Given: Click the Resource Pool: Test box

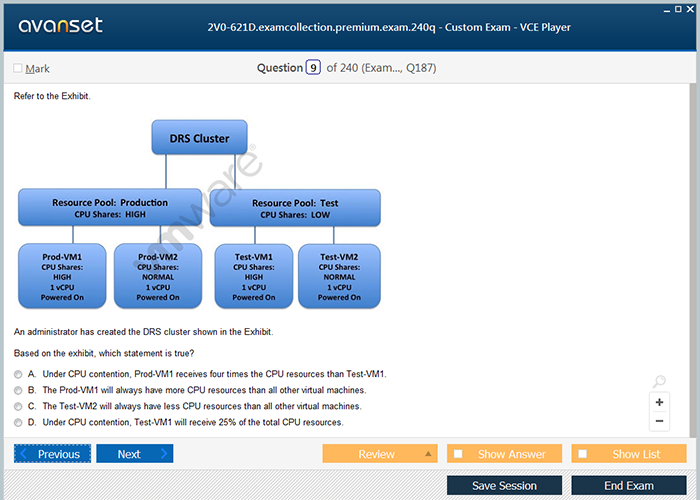Looking at the screenshot, I should coord(295,208).
